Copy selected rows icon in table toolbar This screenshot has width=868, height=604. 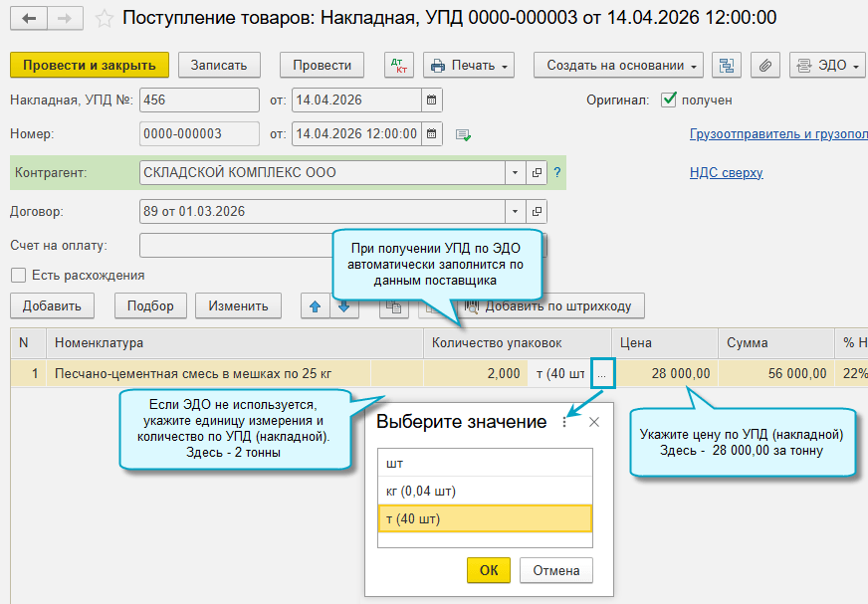(393, 306)
